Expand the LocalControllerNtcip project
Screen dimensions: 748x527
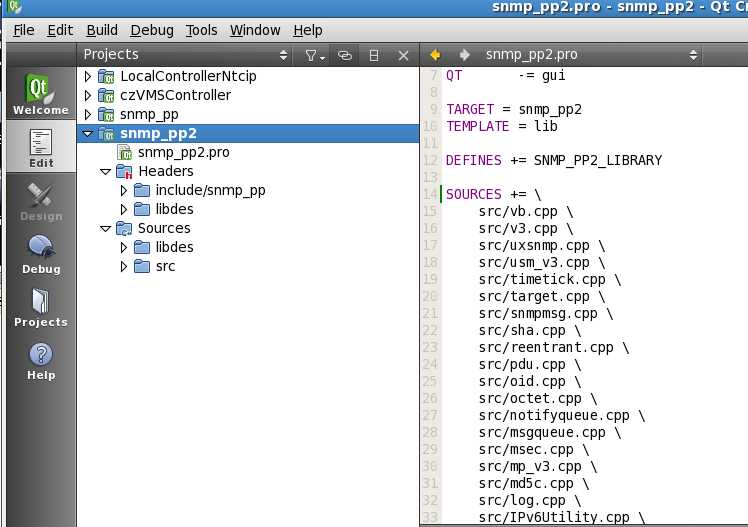click(x=87, y=76)
